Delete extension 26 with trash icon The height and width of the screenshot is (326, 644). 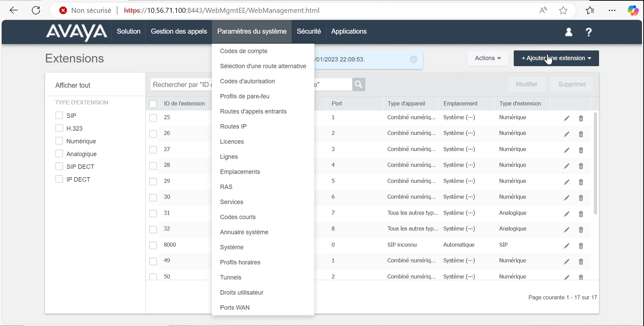(581, 134)
